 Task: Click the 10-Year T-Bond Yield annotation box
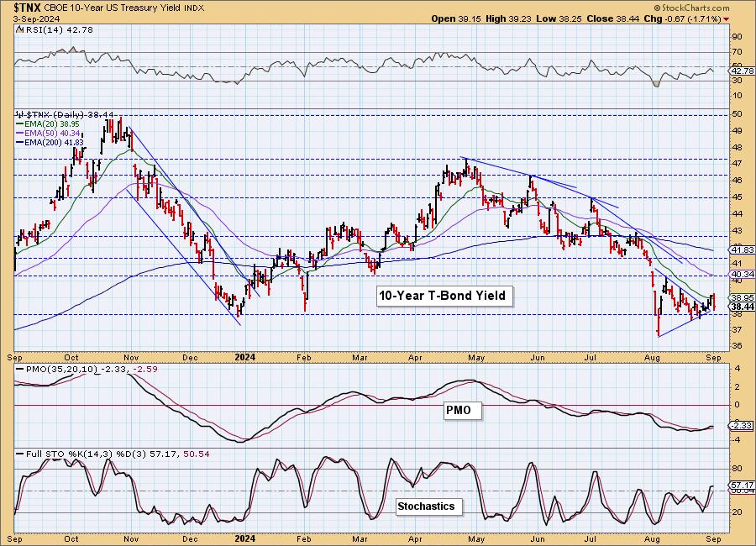pos(443,295)
